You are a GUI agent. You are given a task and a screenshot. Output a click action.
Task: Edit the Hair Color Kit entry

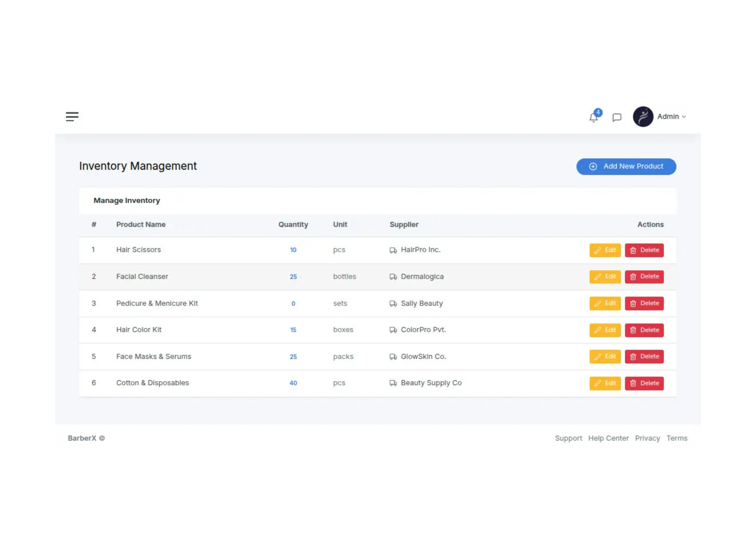point(605,330)
